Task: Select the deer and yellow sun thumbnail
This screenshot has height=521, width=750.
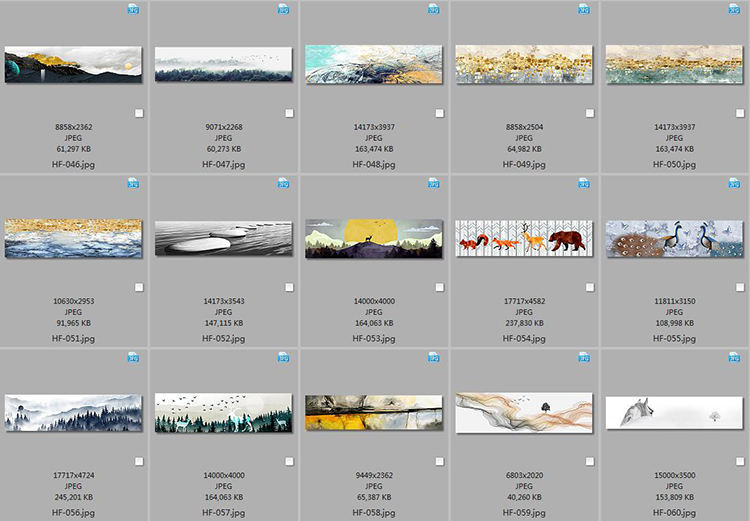Action: (x=374, y=239)
